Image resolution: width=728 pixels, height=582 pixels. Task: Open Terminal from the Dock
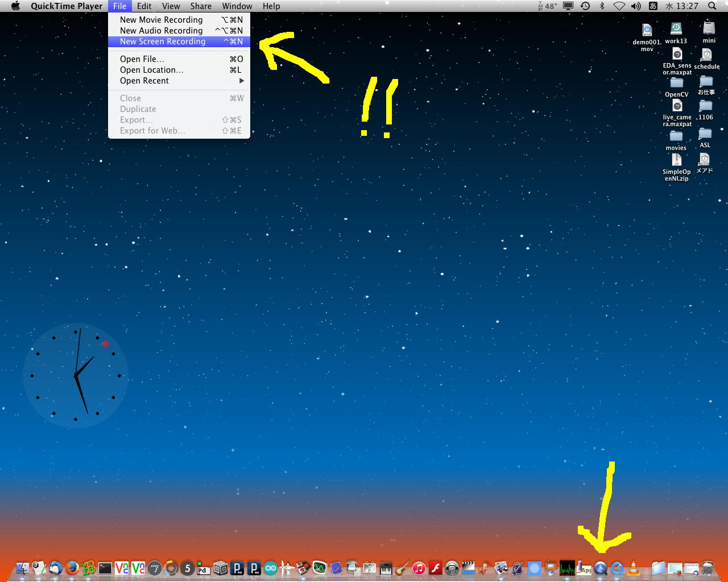pyautogui.click(x=105, y=568)
